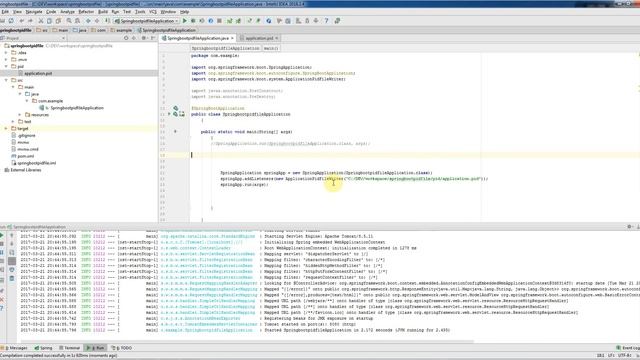Click the Project panel settings gear icon
The height and width of the screenshot is (360, 640).
coord(143,38)
